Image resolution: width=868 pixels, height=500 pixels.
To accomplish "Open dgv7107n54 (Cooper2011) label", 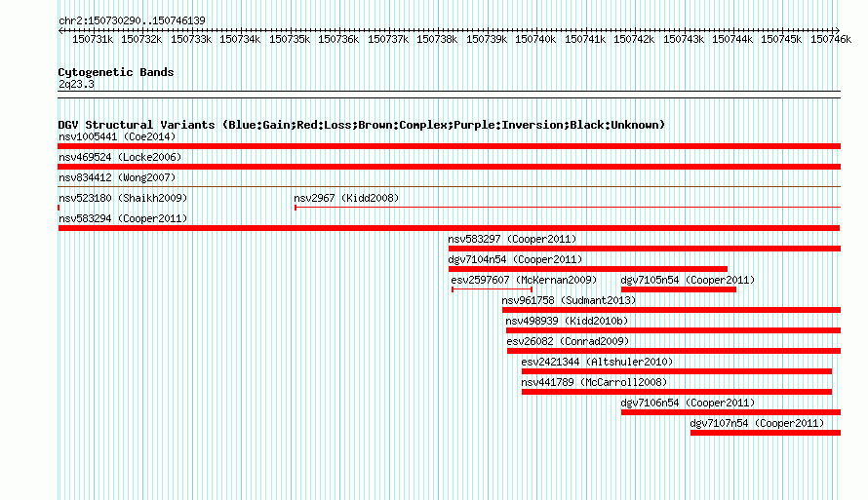I will point(757,423).
